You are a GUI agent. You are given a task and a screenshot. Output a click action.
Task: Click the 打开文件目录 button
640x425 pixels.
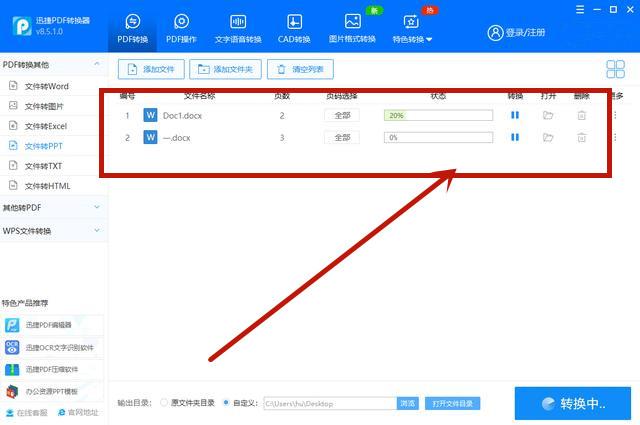coord(452,403)
